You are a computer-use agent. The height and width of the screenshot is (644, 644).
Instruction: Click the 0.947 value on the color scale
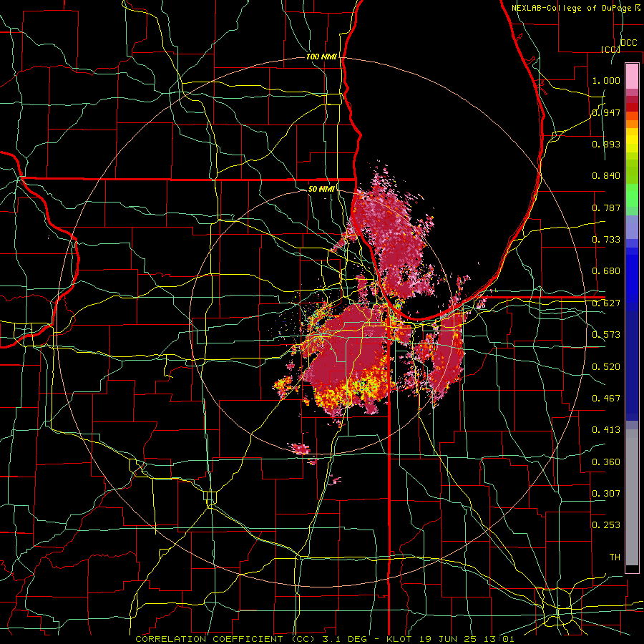[x=606, y=112]
